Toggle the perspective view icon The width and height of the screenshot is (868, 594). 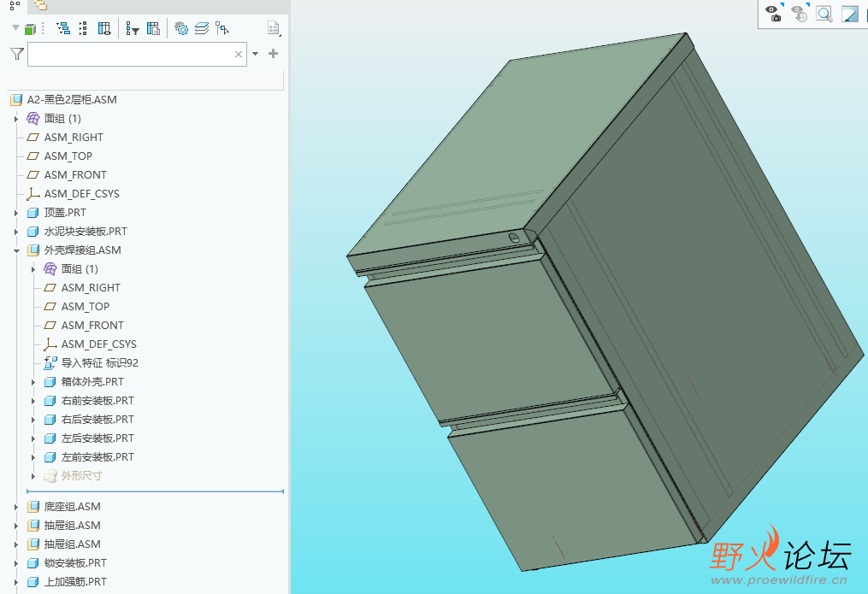tap(849, 14)
